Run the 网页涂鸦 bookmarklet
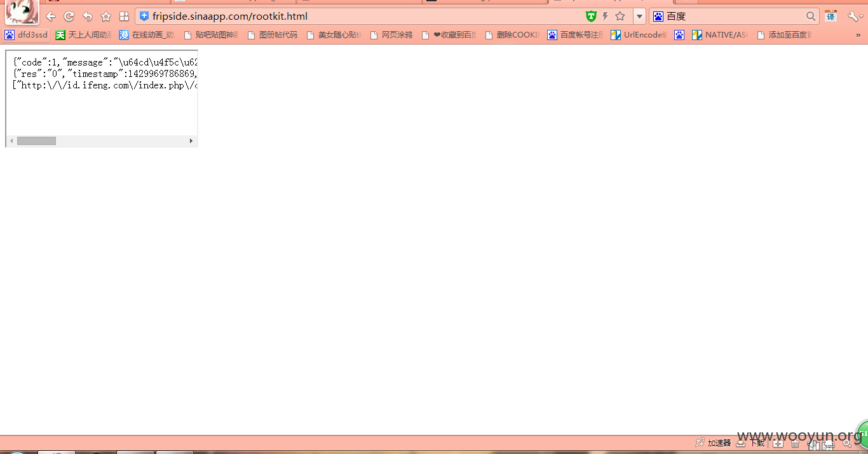868x454 pixels. click(391, 35)
